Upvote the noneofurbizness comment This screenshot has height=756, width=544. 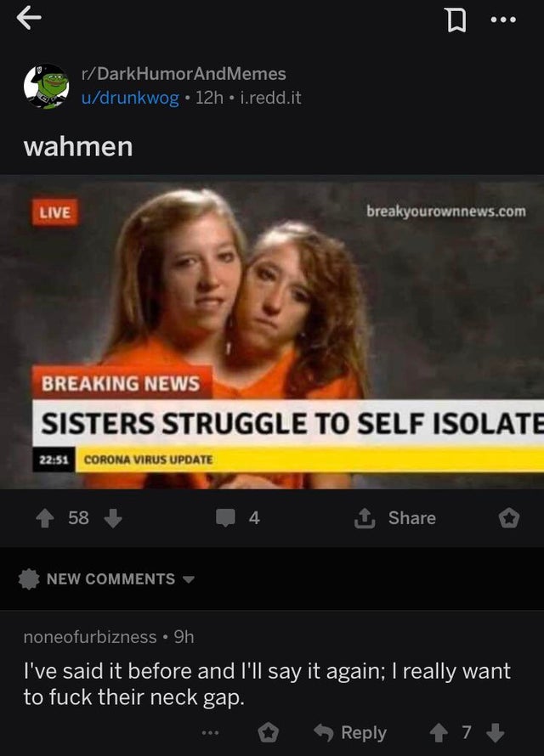(439, 733)
